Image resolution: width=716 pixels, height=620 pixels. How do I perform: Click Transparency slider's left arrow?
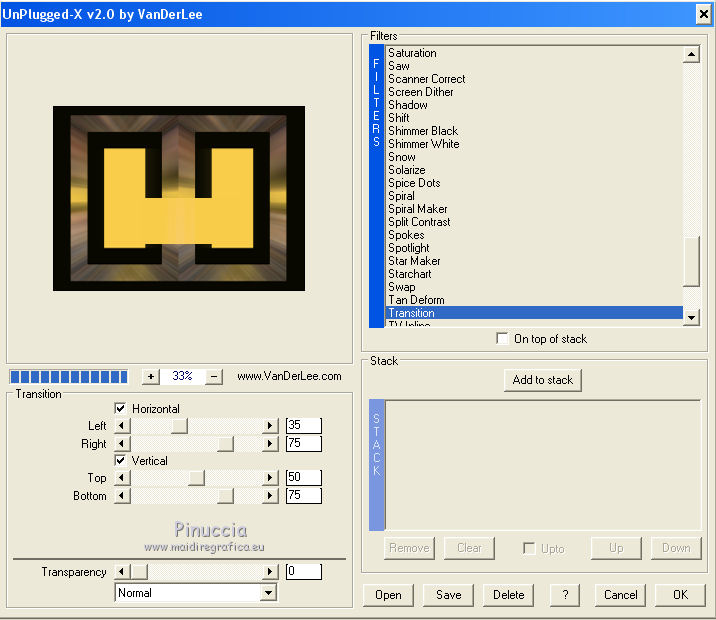[x=122, y=571]
